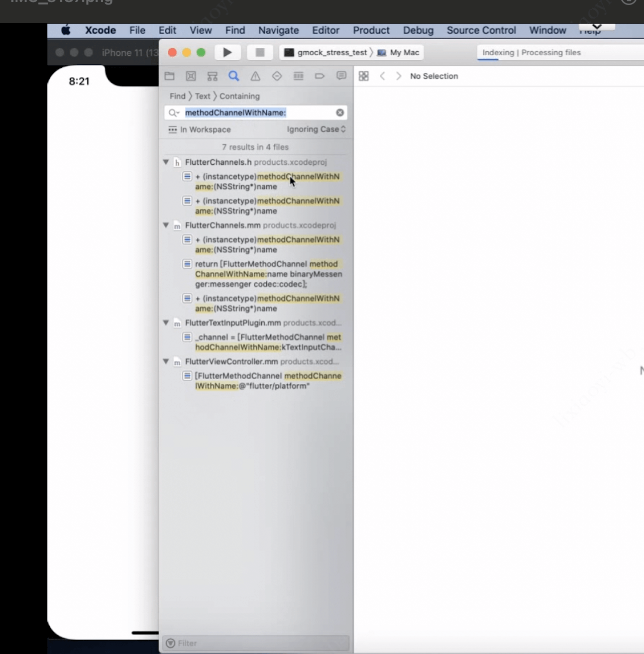
Task: Open the Ignoring Case dropdown
Action: (316, 130)
